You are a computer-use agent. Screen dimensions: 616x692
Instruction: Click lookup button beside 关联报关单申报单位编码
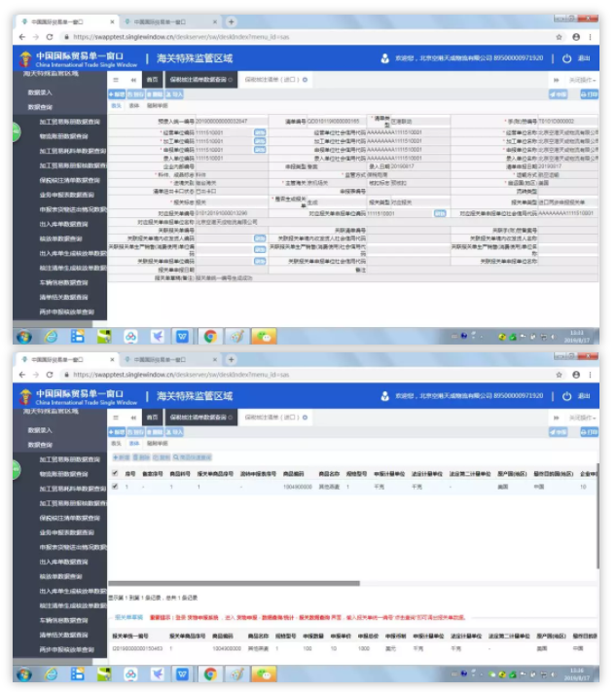[260, 261]
